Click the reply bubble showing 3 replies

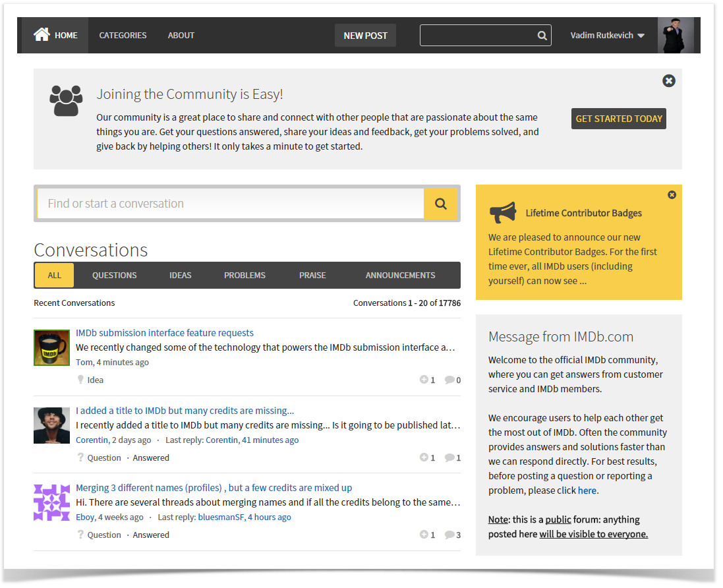pos(449,535)
